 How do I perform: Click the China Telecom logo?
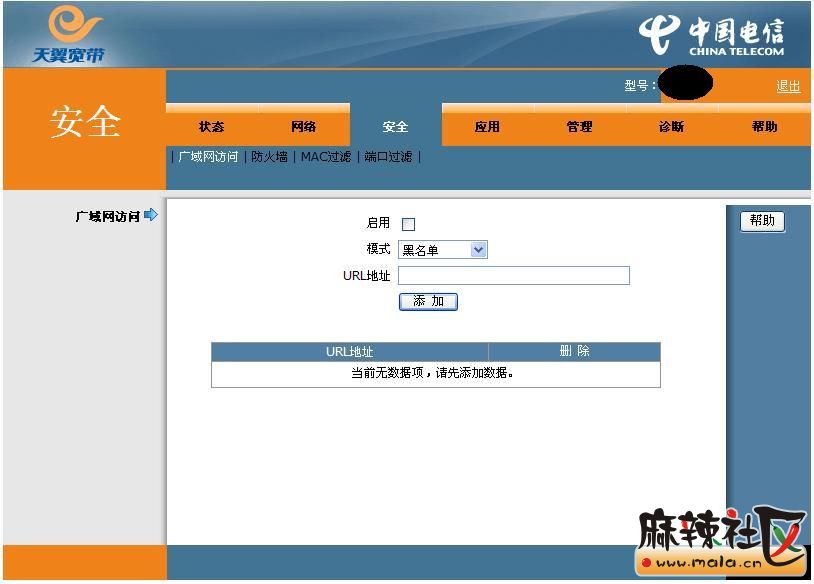pos(711,37)
